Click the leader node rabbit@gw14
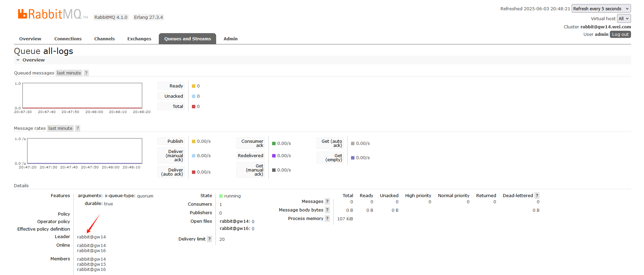 pos(92,237)
